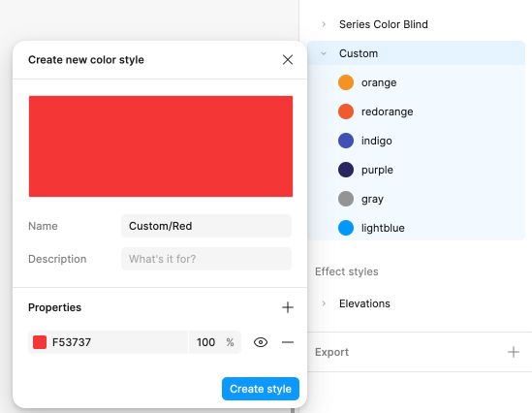Click the F53737 hex value field
The image size is (532, 413).
click(119, 342)
